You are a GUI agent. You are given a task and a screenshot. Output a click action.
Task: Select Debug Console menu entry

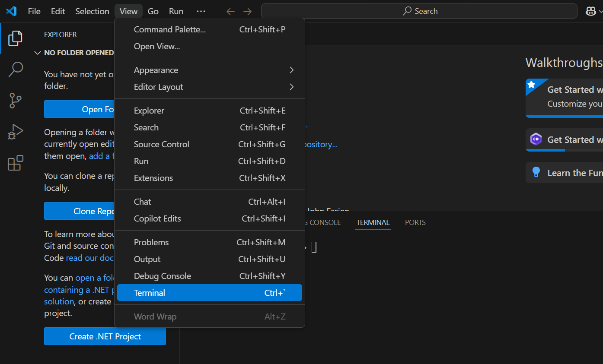coord(210,276)
